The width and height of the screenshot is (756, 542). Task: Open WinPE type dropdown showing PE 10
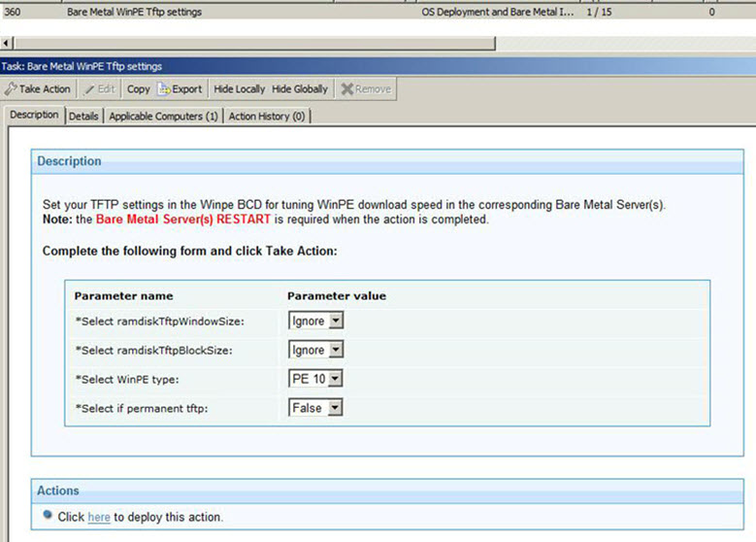point(315,379)
